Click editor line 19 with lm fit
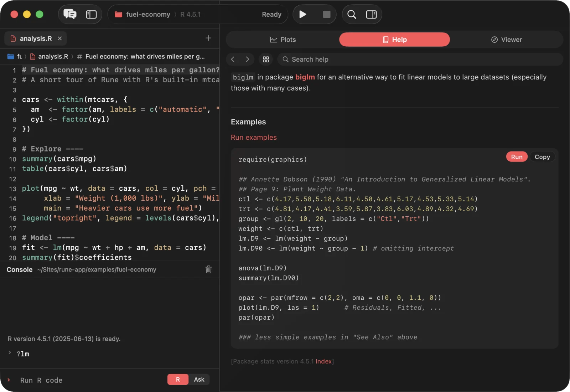The image size is (570, 392). (114, 248)
